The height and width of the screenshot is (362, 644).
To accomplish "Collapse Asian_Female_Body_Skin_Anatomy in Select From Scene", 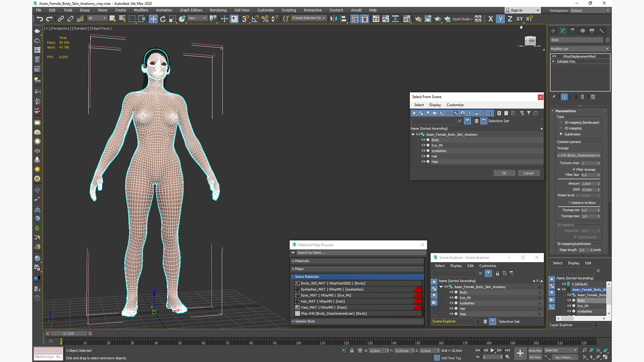I will (x=413, y=134).
